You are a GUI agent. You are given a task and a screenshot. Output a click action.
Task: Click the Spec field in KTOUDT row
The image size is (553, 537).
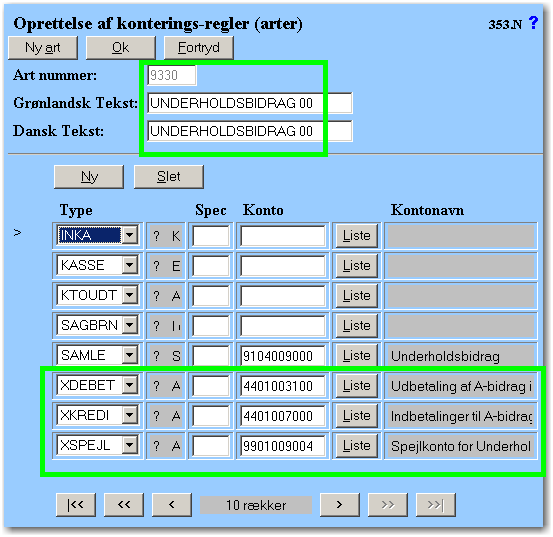coord(211,295)
